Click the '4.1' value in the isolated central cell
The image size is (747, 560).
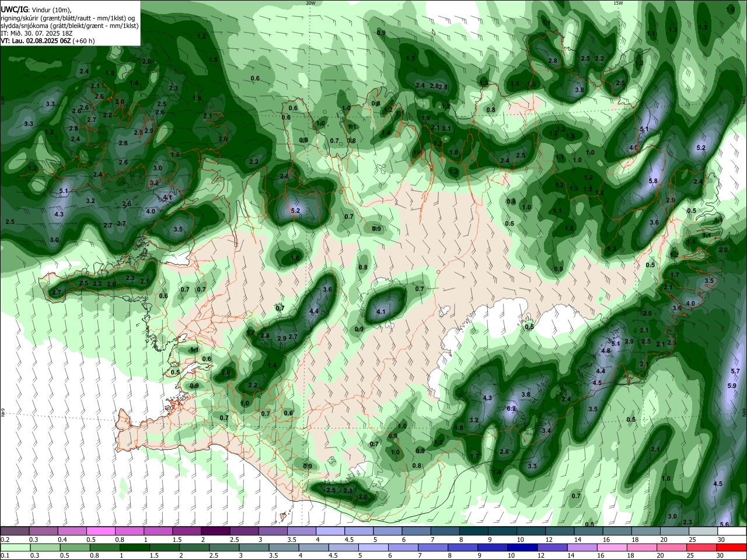coord(381,312)
